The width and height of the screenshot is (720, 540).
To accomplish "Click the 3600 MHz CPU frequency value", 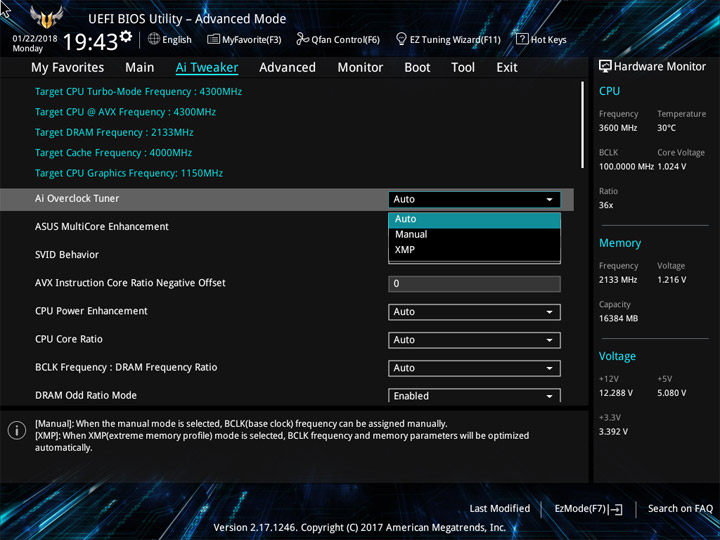I will coord(618,128).
